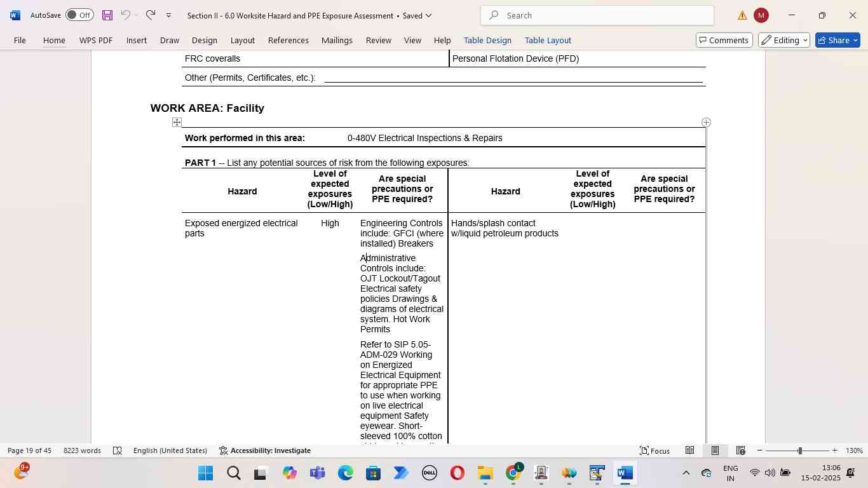Open Windows taskbar Search
The image size is (868, 488).
click(x=233, y=473)
